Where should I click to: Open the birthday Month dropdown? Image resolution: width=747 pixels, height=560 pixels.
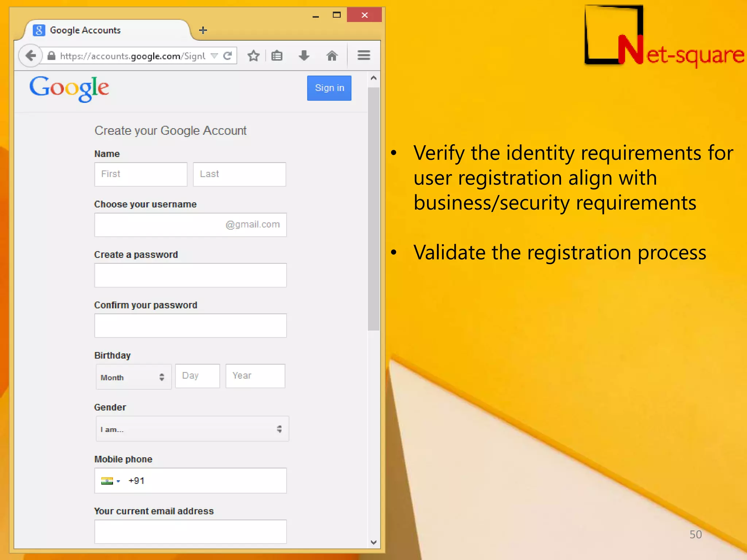(x=133, y=377)
